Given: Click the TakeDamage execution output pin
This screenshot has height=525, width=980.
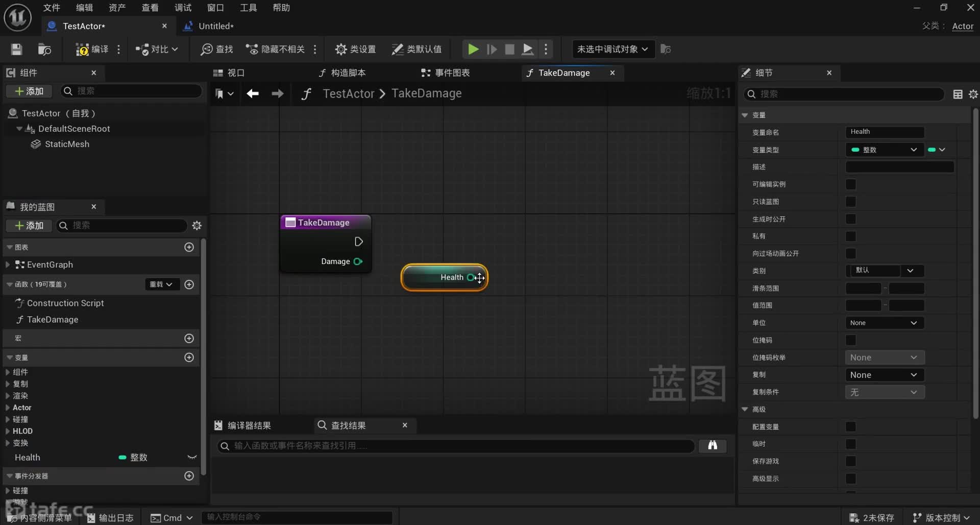Looking at the screenshot, I should coord(358,242).
